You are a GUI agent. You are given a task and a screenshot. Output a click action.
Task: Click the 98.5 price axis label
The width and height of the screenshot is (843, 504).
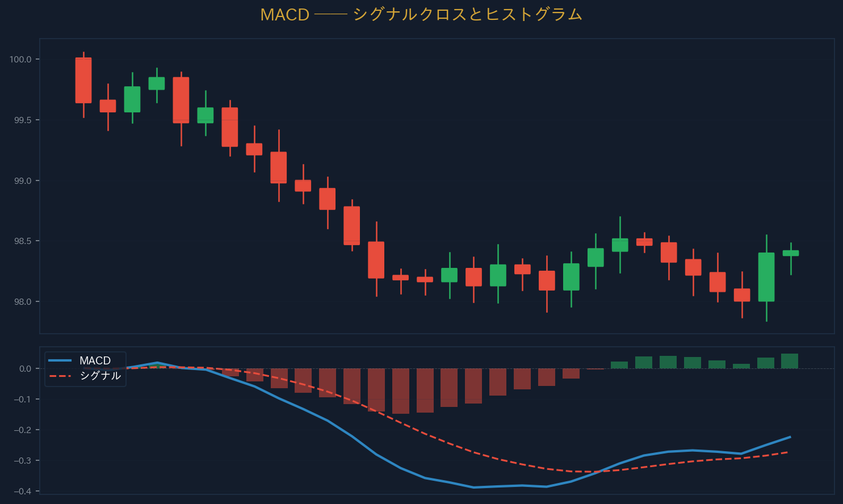(23, 241)
